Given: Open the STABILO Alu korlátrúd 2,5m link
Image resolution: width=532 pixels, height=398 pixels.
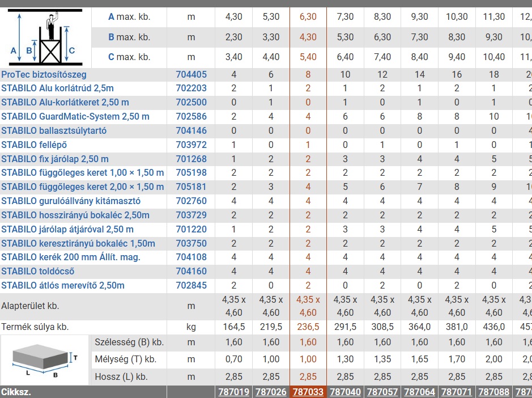Looking at the screenshot, I should coord(57,88).
